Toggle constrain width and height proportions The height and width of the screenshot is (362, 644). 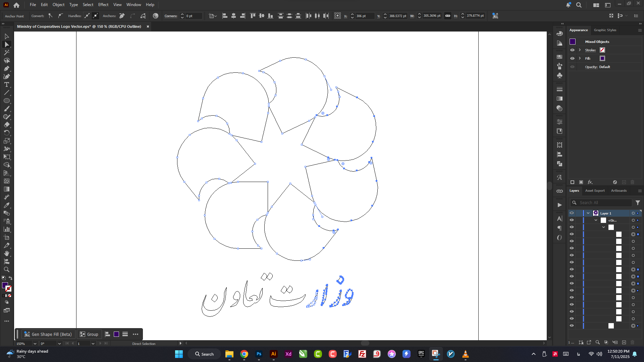(448, 16)
